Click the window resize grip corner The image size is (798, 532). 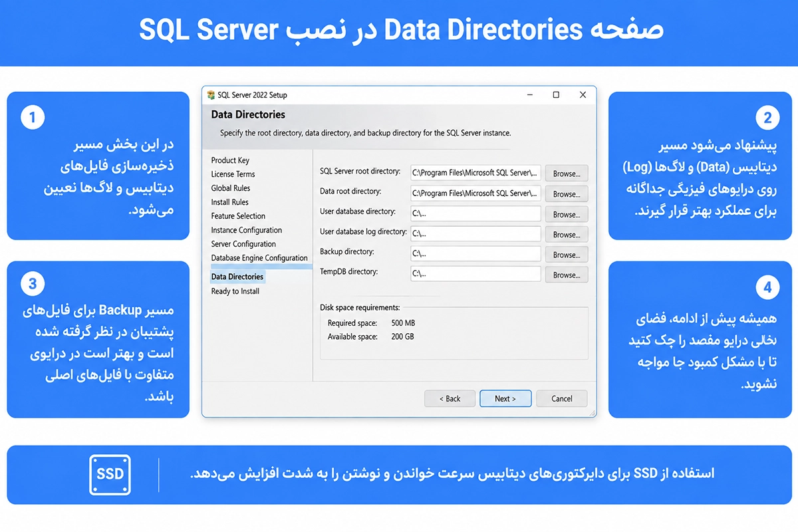592,413
